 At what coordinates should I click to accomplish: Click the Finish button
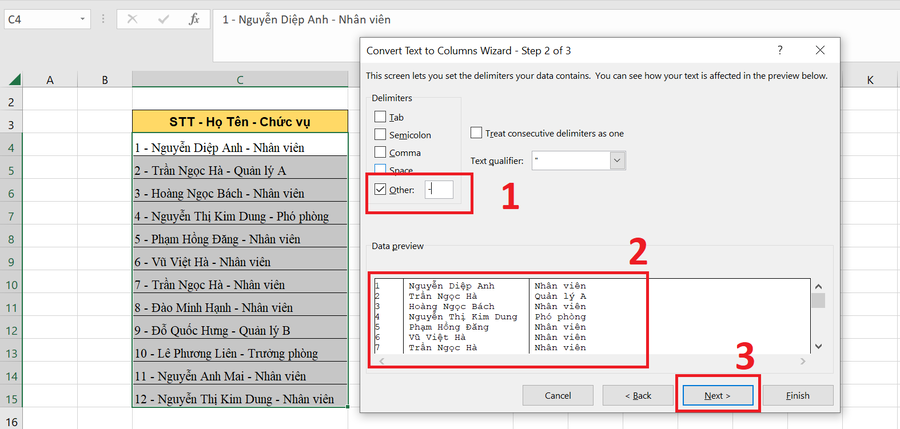(x=798, y=396)
